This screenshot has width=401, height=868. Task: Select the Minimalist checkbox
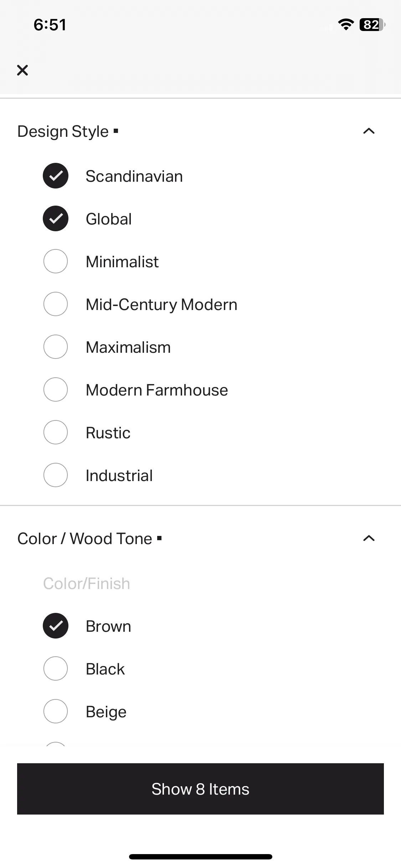[56, 261]
